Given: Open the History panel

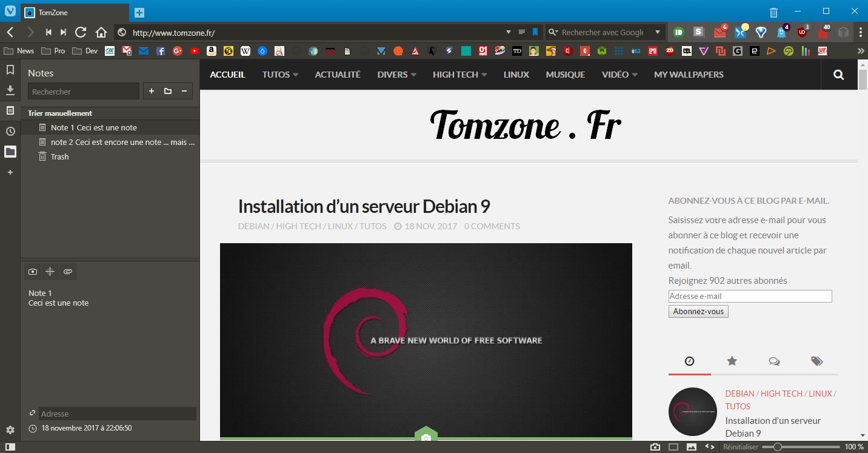Looking at the screenshot, I should click(10, 131).
